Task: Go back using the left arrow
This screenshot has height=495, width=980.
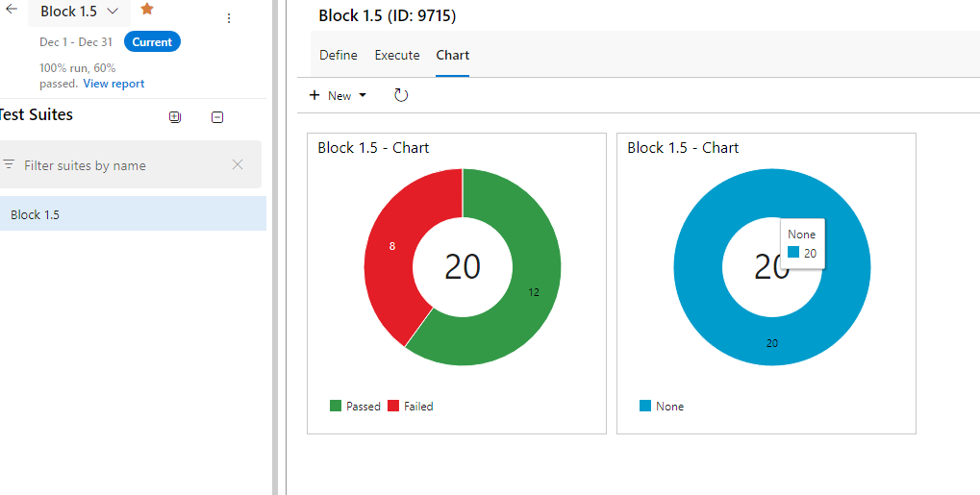Action: point(12,9)
